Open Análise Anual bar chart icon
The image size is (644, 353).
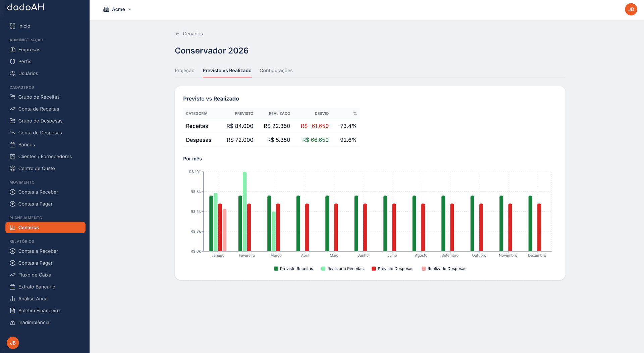(12, 299)
